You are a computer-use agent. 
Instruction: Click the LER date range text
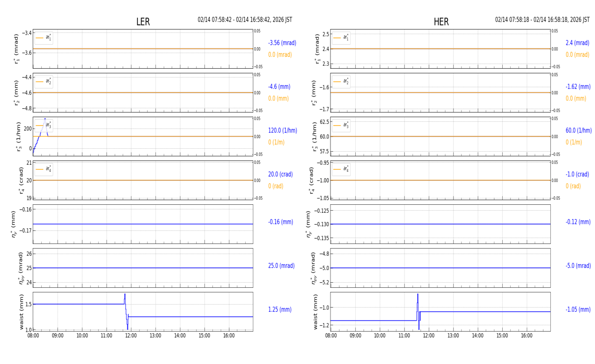tap(245, 20)
